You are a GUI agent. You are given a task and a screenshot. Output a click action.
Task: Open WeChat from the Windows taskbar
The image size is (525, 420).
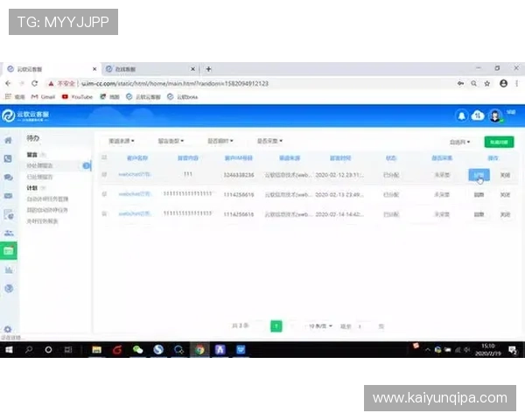[x=137, y=350]
